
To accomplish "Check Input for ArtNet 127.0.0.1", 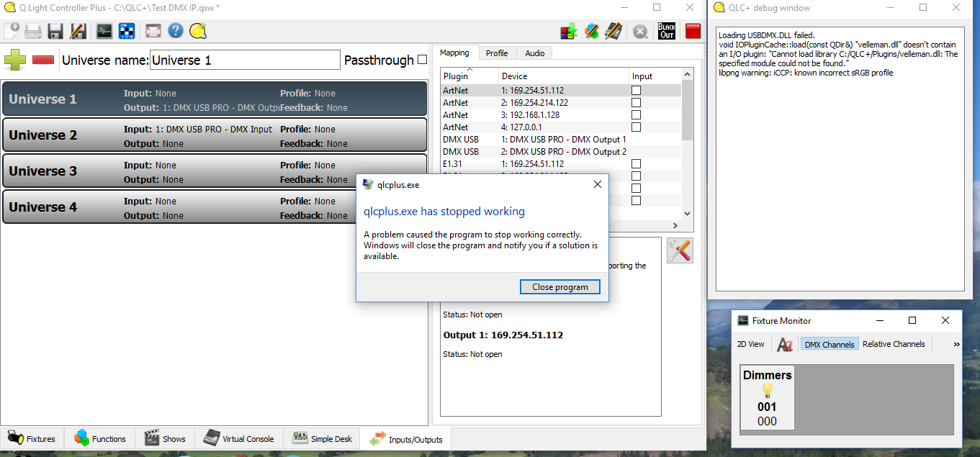I will (x=636, y=127).
